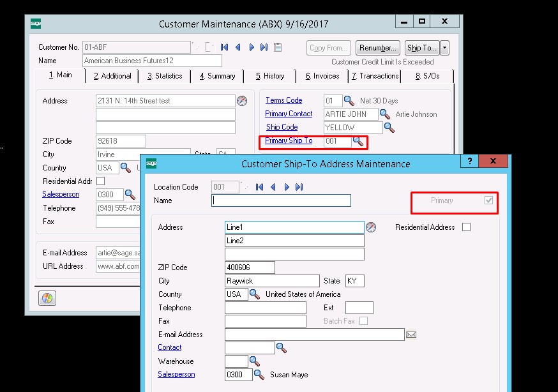Open Country lookup in Ship-To Address window
Viewport: 558px width, 392px height.
coord(255,294)
